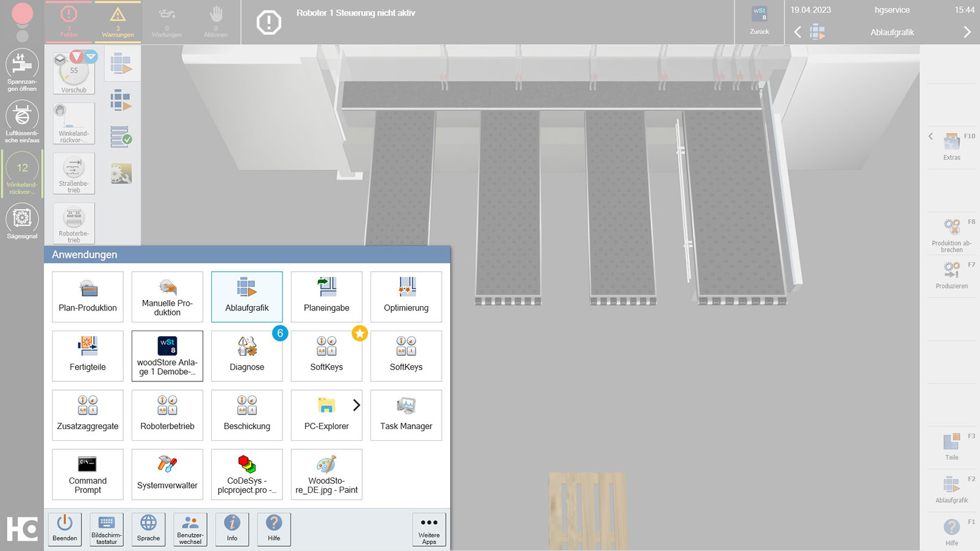Open Command Prompt from applications

tap(88, 474)
